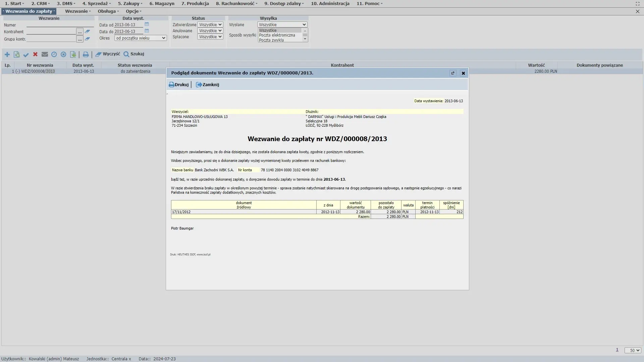The image size is (644, 362).
Task: Open the Obsługa submenu
Action: 108,11
